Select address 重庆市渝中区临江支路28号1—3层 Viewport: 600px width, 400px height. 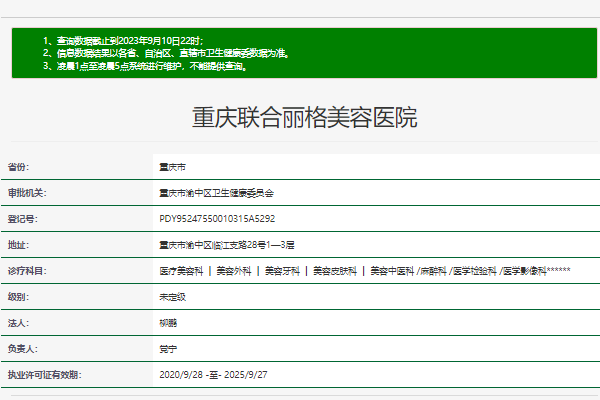pos(227,245)
